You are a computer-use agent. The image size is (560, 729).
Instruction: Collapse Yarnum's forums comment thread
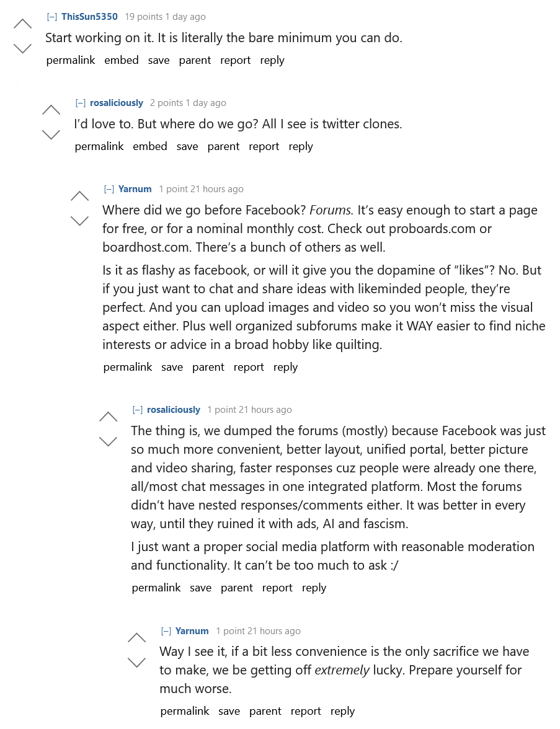pyautogui.click(x=109, y=189)
